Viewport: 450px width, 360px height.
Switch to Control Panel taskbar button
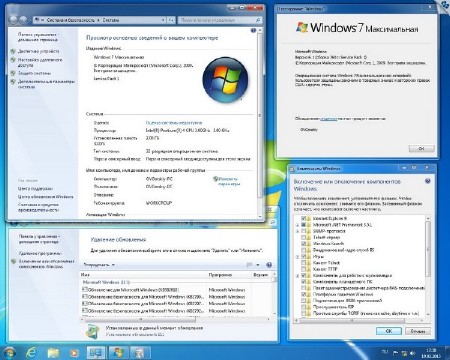pyautogui.click(x=96, y=352)
